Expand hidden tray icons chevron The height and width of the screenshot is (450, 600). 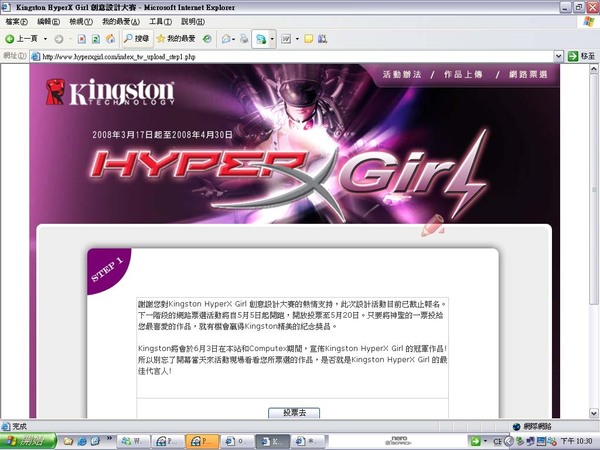(509, 441)
